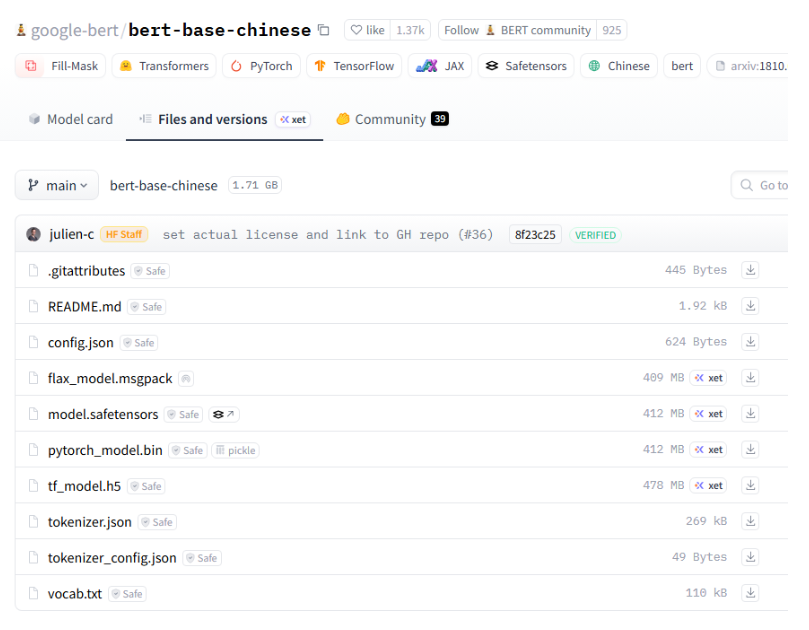
Task: Open the .gitattributes file
Action: click(x=86, y=271)
